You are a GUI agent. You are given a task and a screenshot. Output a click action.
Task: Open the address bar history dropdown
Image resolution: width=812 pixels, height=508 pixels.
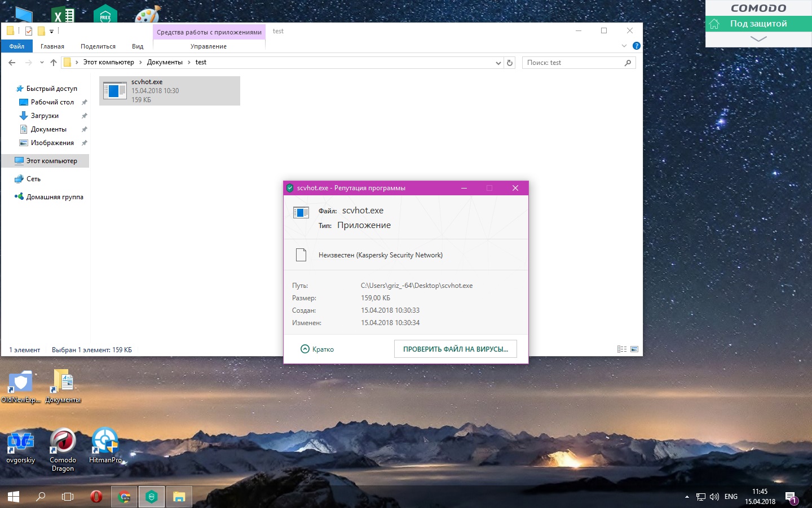pos(498,63)
